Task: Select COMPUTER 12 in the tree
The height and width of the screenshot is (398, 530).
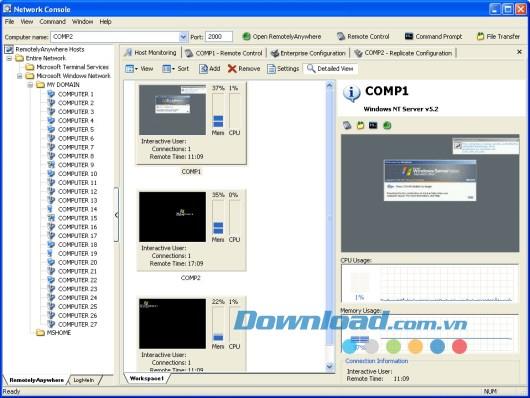Action: point(77,191)
